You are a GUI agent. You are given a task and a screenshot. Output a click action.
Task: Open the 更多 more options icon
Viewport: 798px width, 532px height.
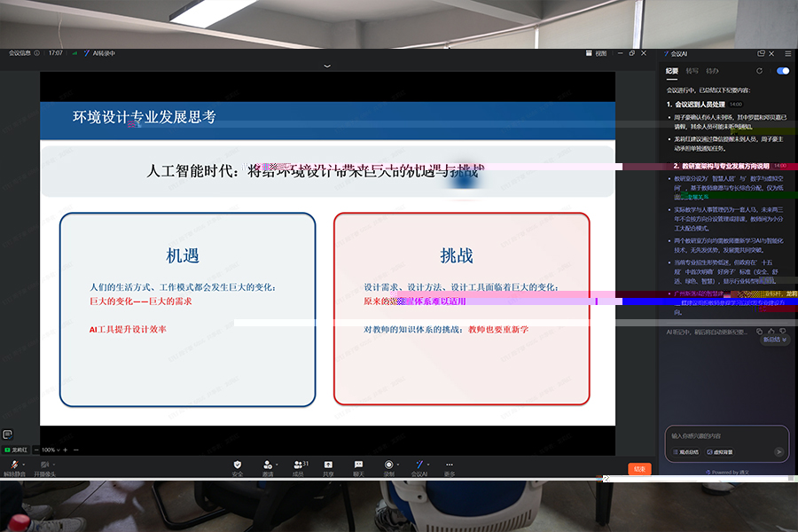[450, 464]
